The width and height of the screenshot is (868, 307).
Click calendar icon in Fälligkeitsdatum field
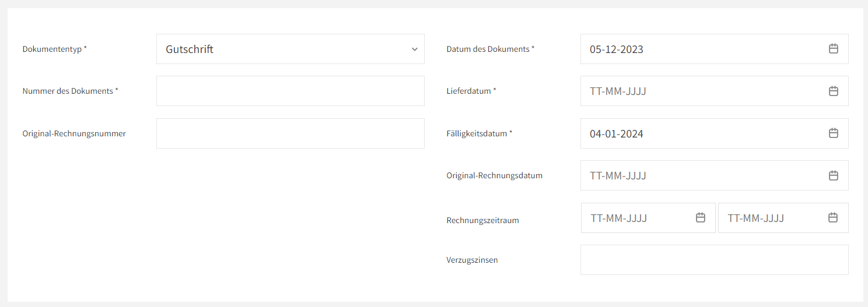pos(834,133)
